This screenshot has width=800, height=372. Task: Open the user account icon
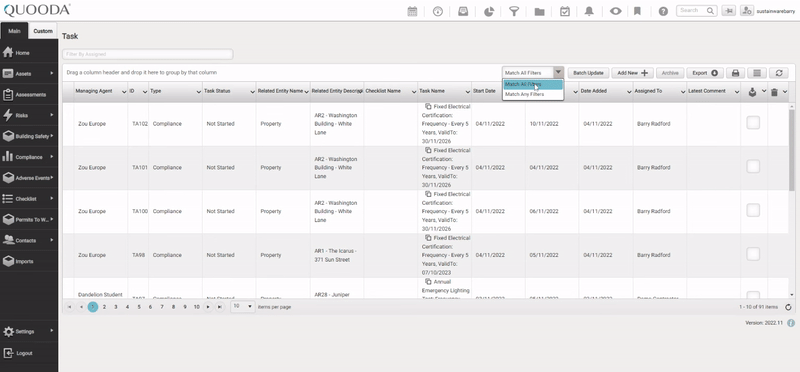click(747, 11)
